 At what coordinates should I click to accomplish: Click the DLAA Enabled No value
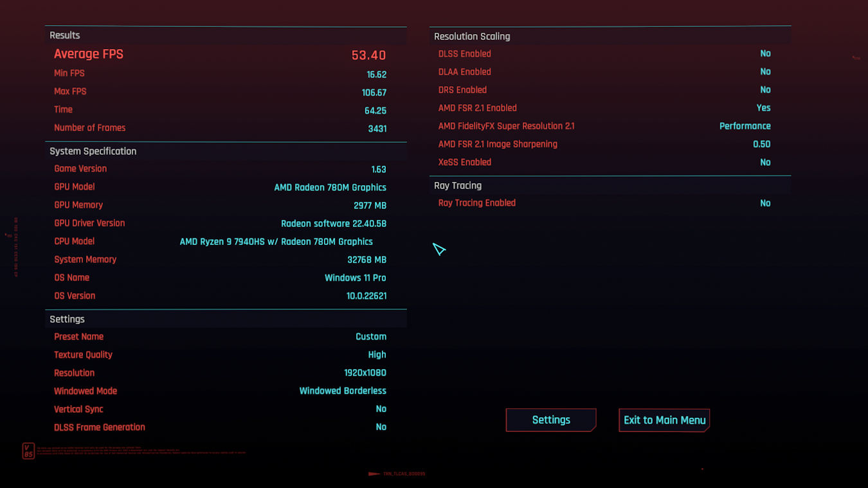point(765,72)
